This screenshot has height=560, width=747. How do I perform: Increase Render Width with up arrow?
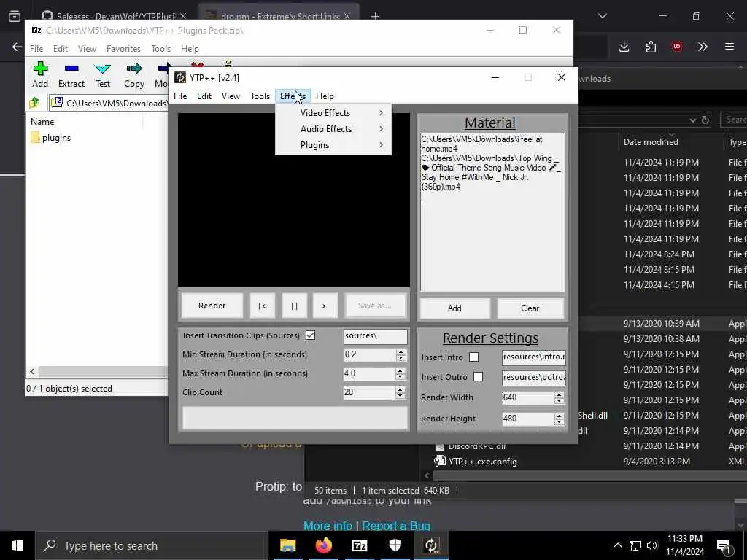560,394
